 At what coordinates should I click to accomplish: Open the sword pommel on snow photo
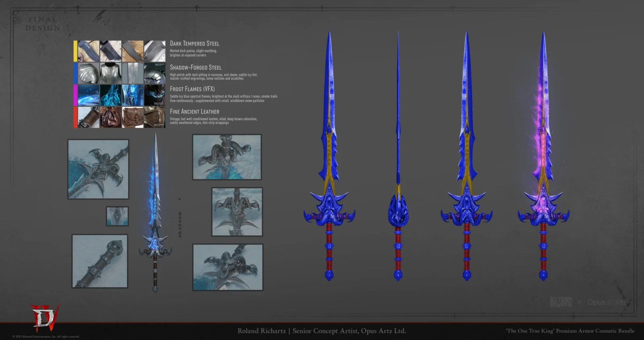tap(100, 261)
